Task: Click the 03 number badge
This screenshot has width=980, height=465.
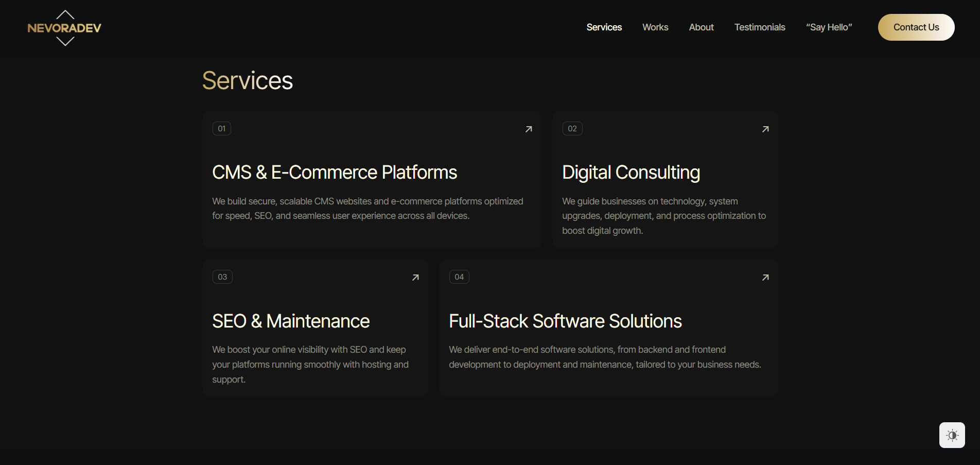Action: tap(222, 277)
